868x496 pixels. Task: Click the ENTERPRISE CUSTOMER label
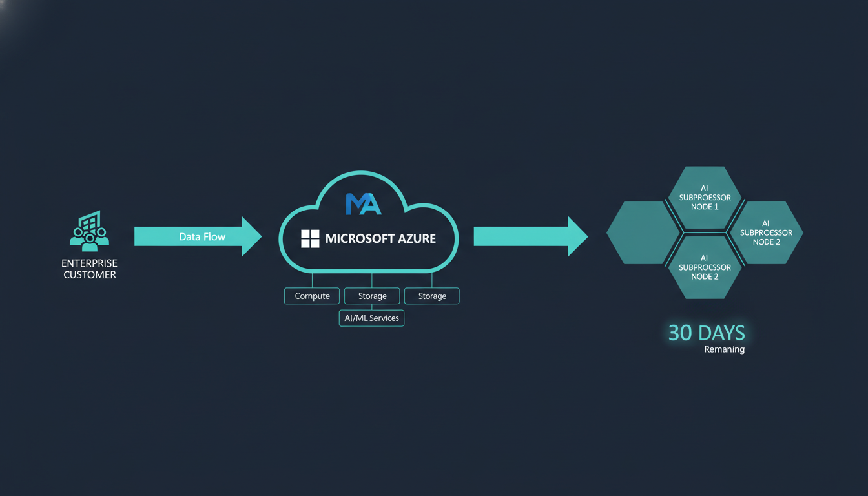(89, 269)
